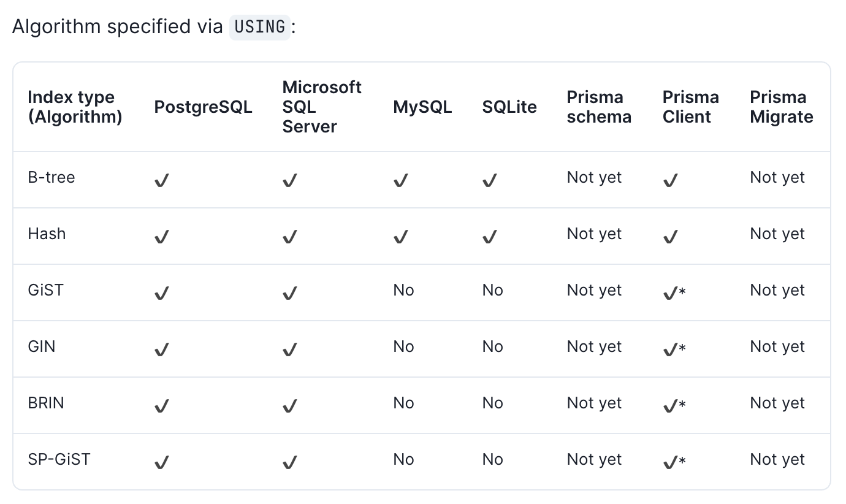Viewport: 846px width, 504px height.
Task: Click the MySQL checkmark in B-tree row
Action: pos(401,180)
